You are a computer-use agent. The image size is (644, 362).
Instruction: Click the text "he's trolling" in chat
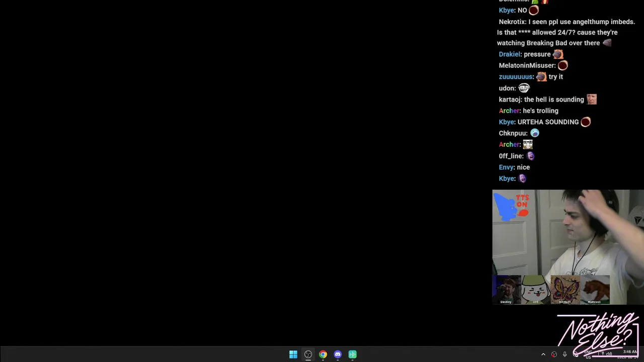tap(540, 111)
